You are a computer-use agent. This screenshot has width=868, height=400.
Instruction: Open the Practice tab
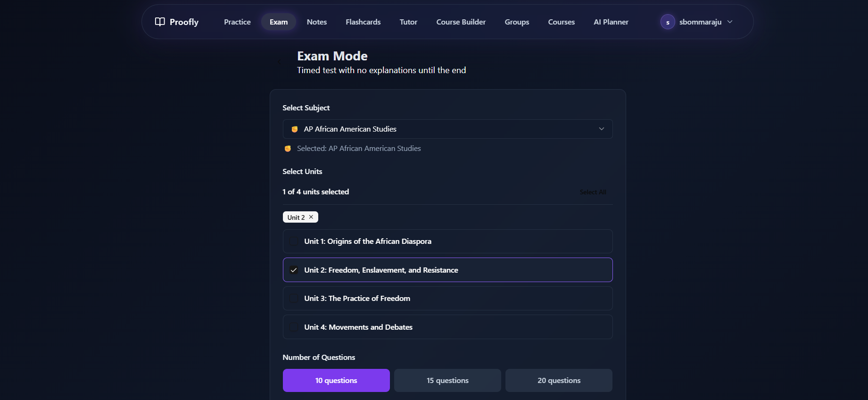pyautogui.click(x=237, y=22)
